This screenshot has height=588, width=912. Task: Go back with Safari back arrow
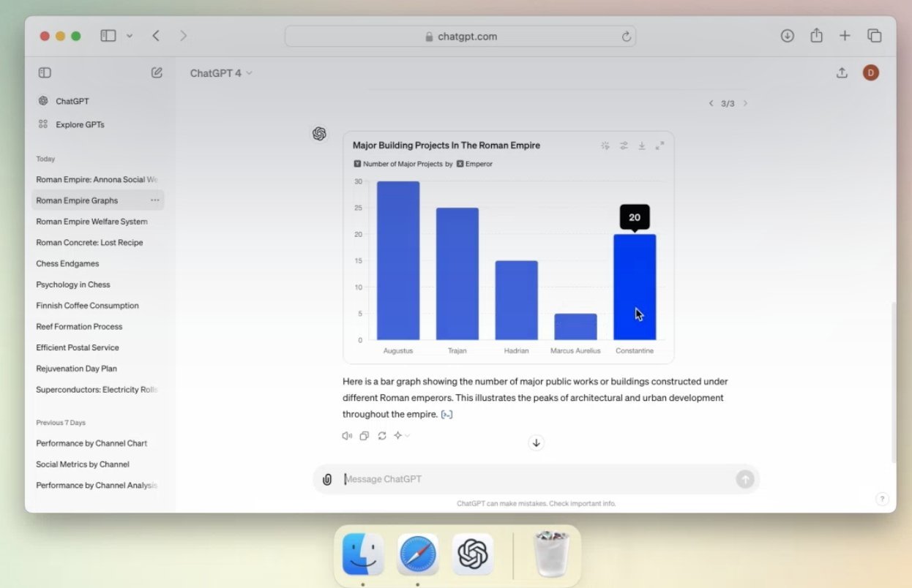coord(156,36)
